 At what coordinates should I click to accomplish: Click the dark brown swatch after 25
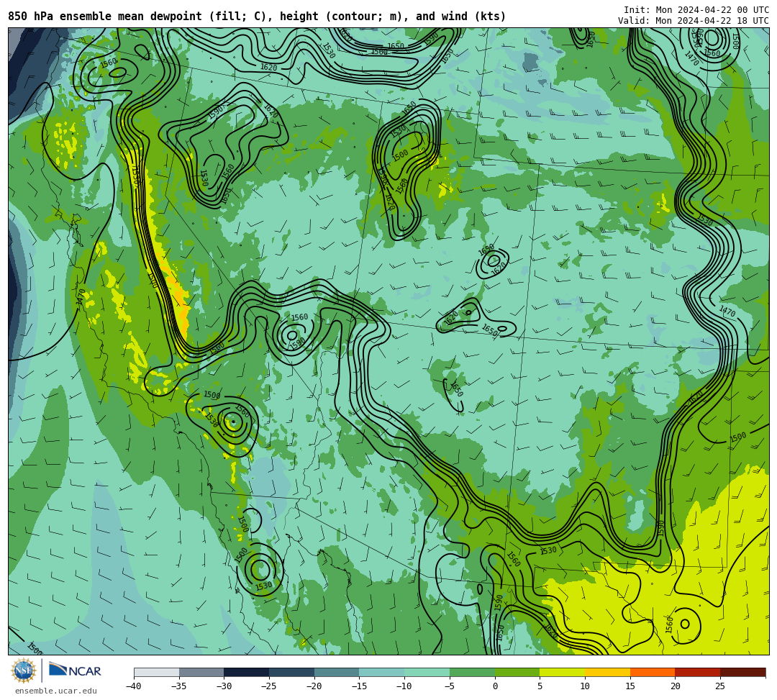(x=742, y=672)
